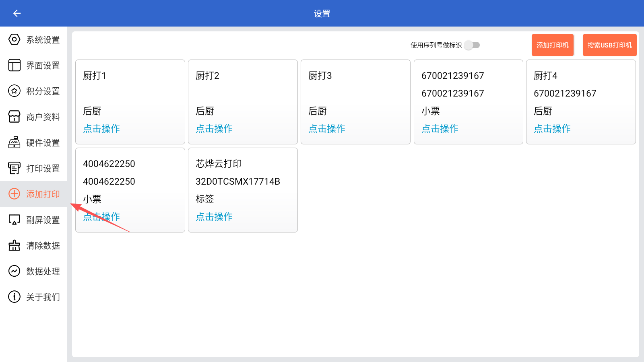This screenshot has height=362, width=644.
Task: Open System Settings hexagon icon
Action: [x=14, y=39]
